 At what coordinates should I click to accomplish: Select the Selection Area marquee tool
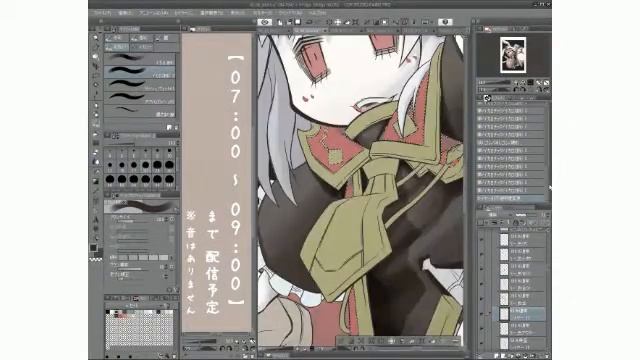(96, 75)
